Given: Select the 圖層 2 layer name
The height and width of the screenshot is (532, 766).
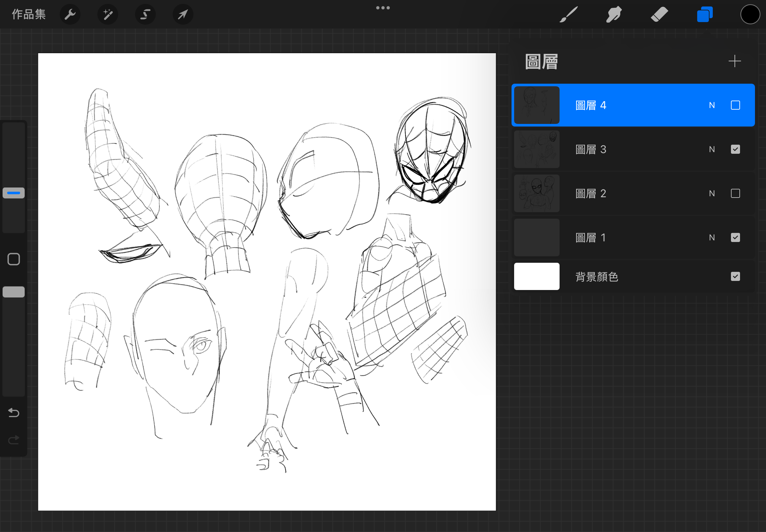Looking at the screenshot, I should click(591, 193).
